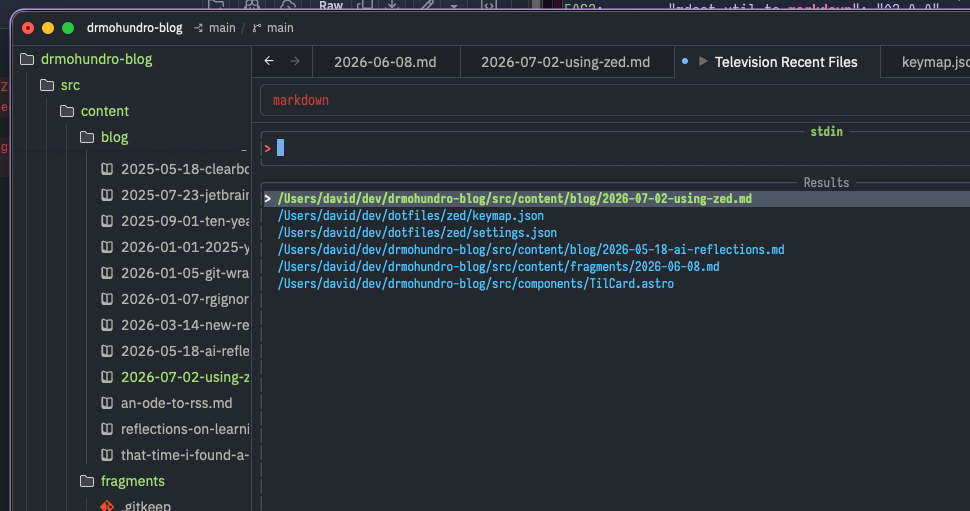Go forward with the right arrow icon
The width and height of the screenshot is (970, 511).
(x=295, y=61)
